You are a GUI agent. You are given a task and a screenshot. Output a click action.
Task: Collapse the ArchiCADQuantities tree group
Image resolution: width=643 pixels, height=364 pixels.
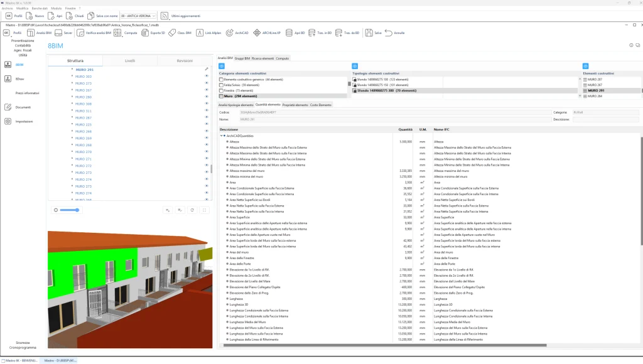point(222,136)
